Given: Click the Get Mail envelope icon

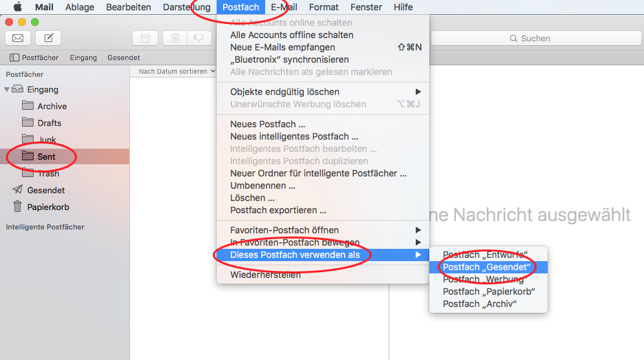Looking at the screenshot, I should pyautogui.click(x=17, y=38).
